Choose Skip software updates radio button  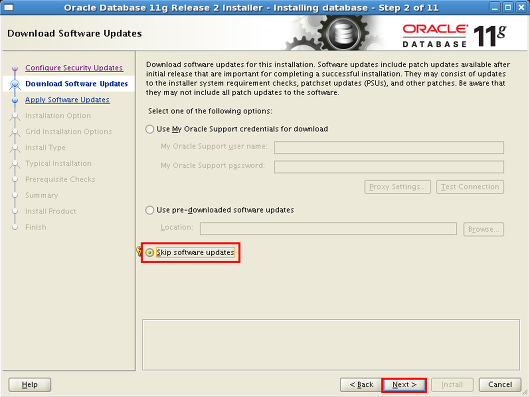(x=149, y=252)
